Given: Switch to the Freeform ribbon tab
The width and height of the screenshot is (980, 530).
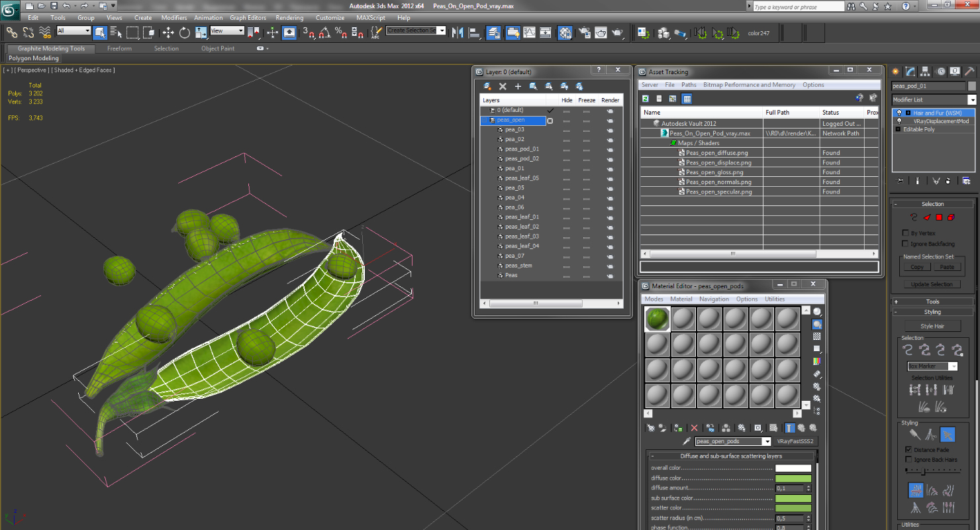Looking at the screenshot, I should pos(119,48).
